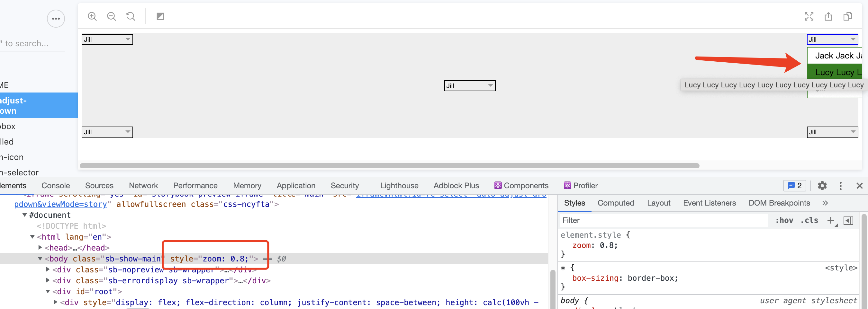Open the canvas in a new tab
The image size is (868, 309).
click(x=828, y=16)
